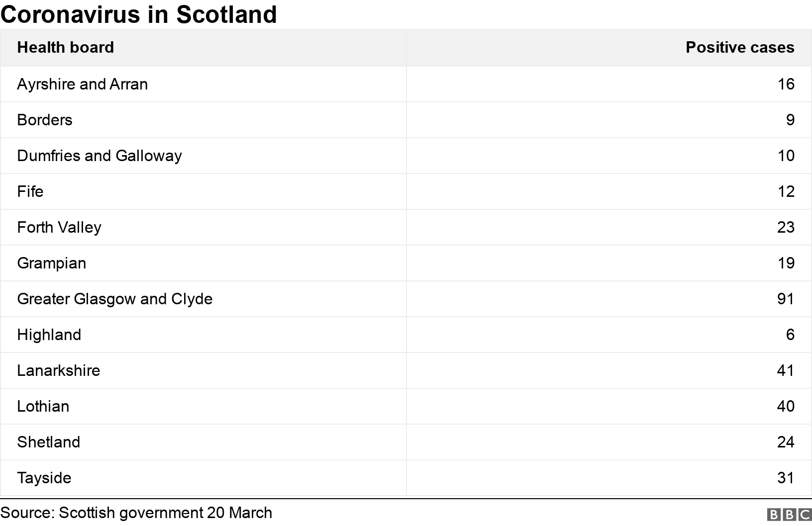Click Dumfries and Galloway row label

pos(100,156)
